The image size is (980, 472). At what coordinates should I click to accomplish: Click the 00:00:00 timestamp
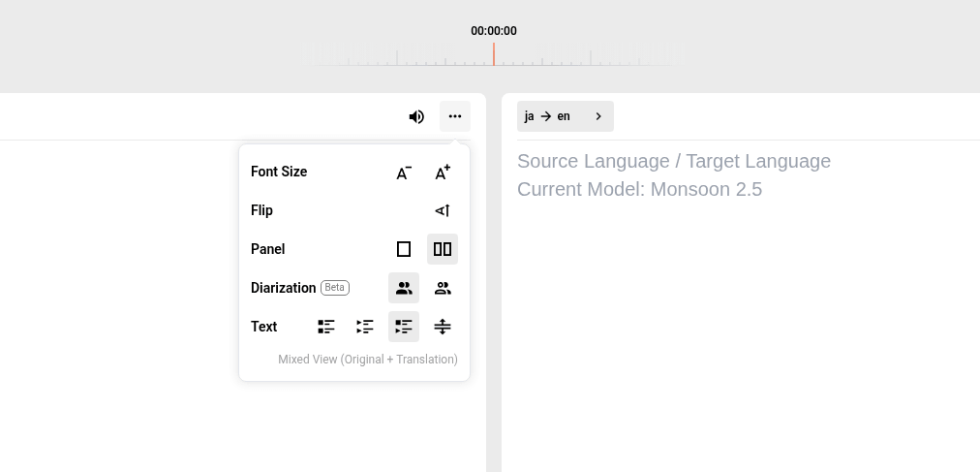click(494, 31)
